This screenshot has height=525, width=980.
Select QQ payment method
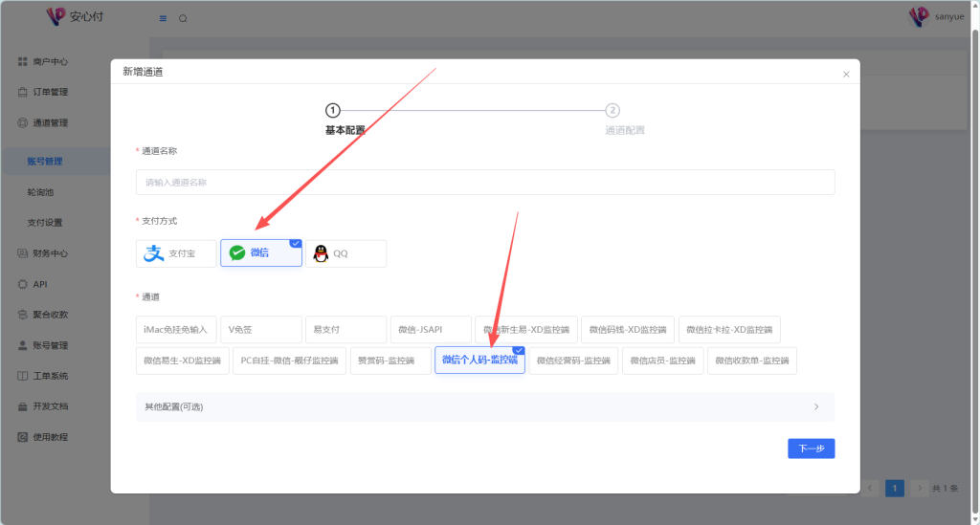(346, 253)
